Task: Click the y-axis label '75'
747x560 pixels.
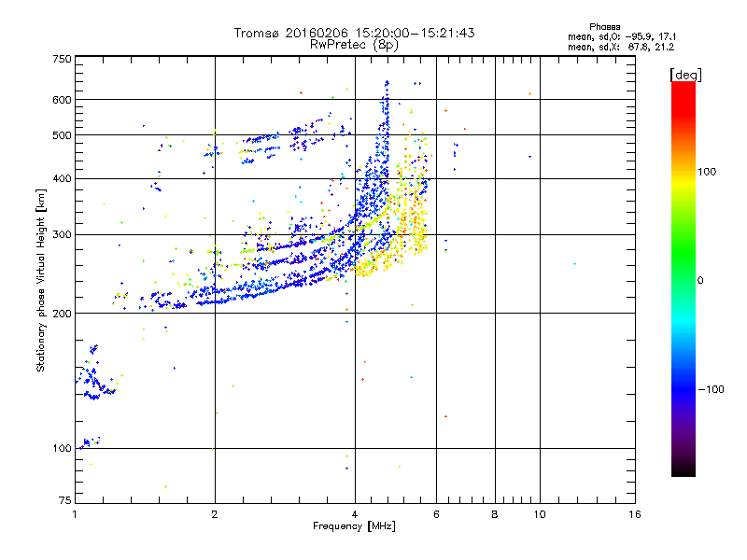Action: pos(65,500)
